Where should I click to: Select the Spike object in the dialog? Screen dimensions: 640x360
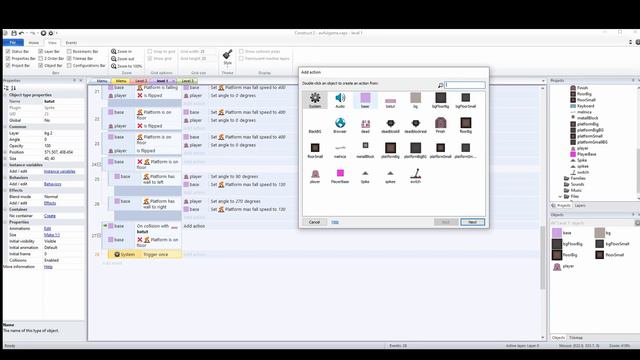365,176
